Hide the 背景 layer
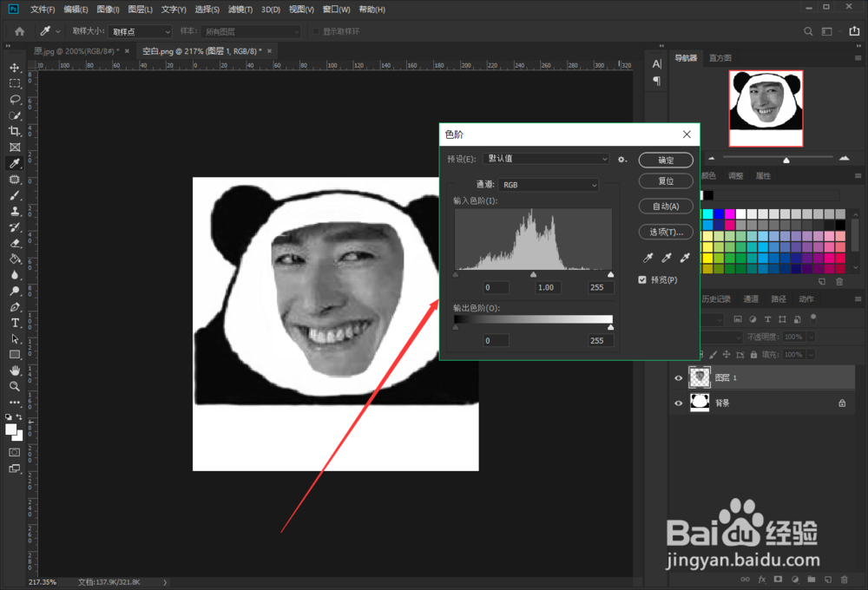Viewport: 868px width, 590px height. pyautogui.click(x=679, y=403)
